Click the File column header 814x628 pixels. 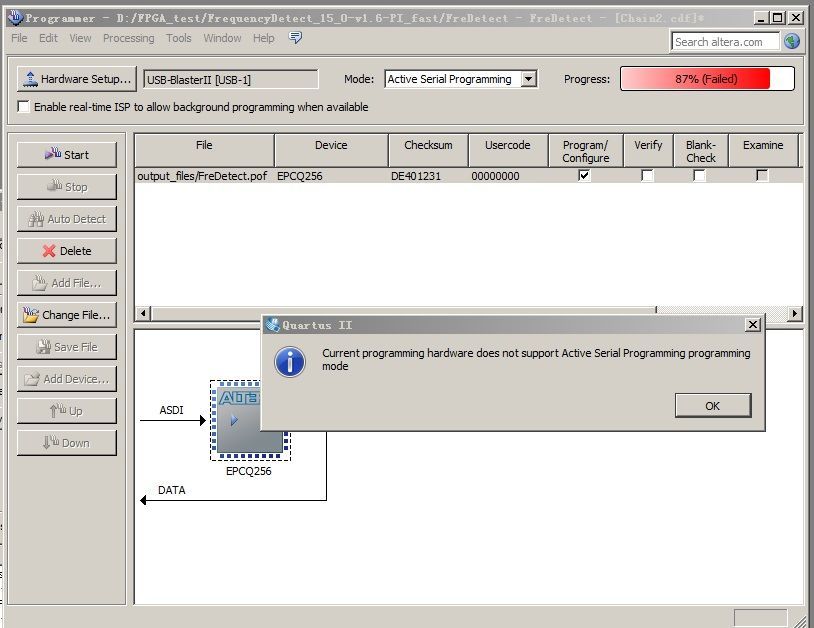tap(204, 151)
